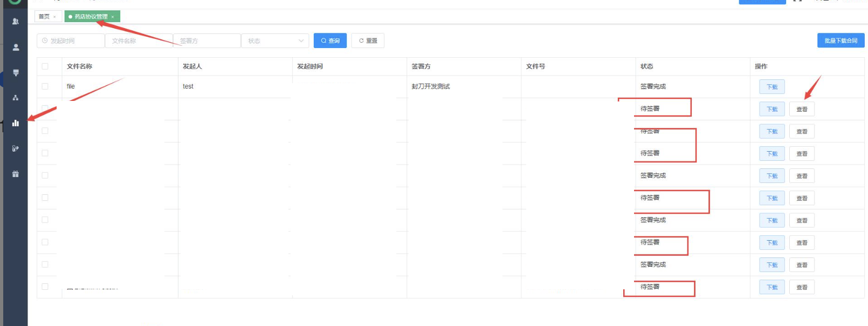Expand the 状态 filter dropdown
This screenshot has width=868, height=326.
pos(275,41)
